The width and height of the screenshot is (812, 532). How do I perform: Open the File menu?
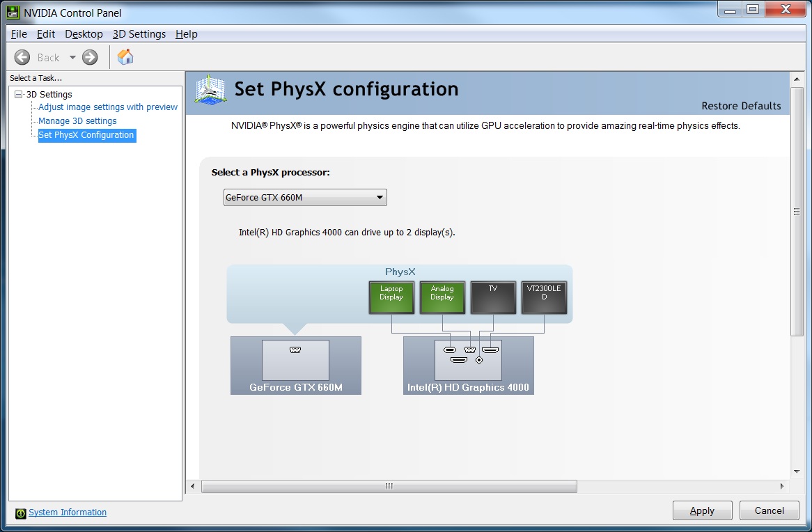[19, 34]
